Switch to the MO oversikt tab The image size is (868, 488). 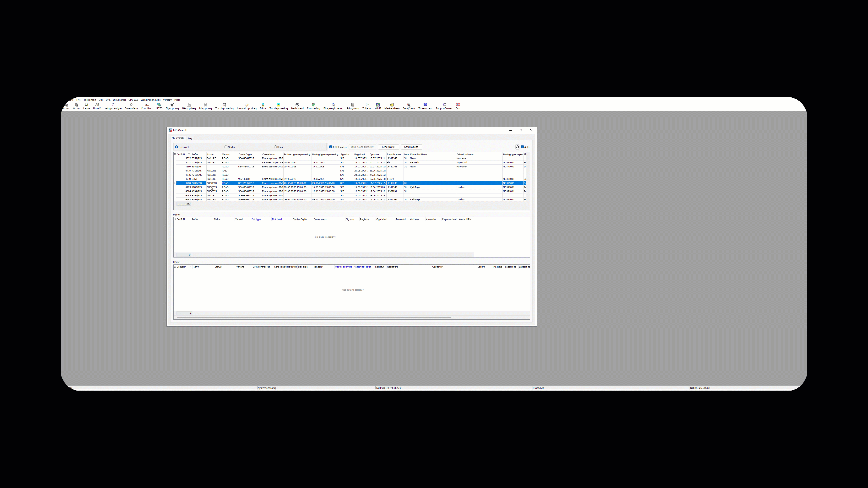click(178, 138)
